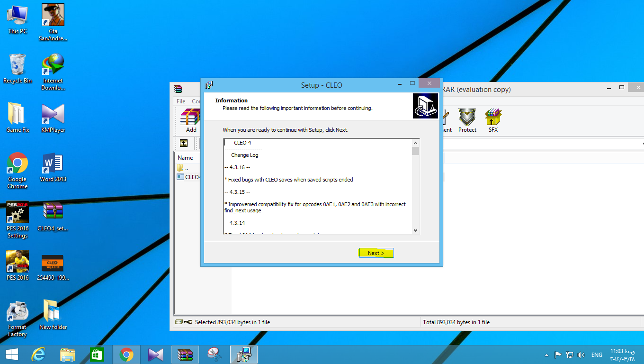Click the Protect icon in WinRAR toolbar
644x364 pixels.
click(467, 121)
